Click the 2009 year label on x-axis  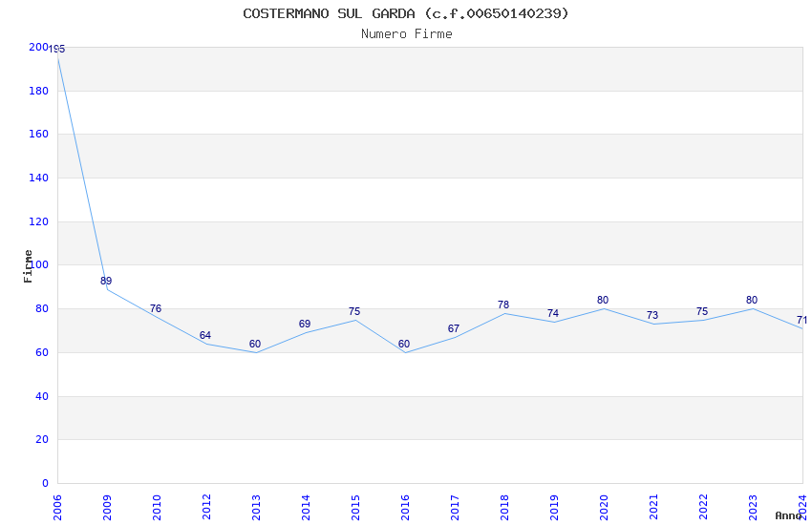pyautogui.click(x=107, y=508)
